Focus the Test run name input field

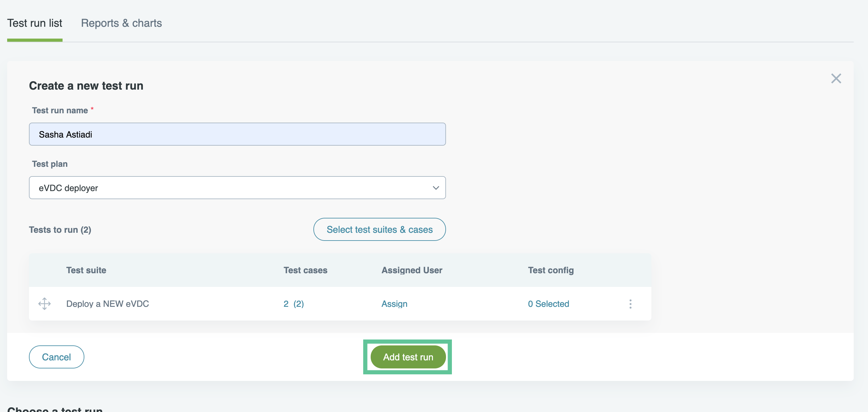[x=237, y=134]
